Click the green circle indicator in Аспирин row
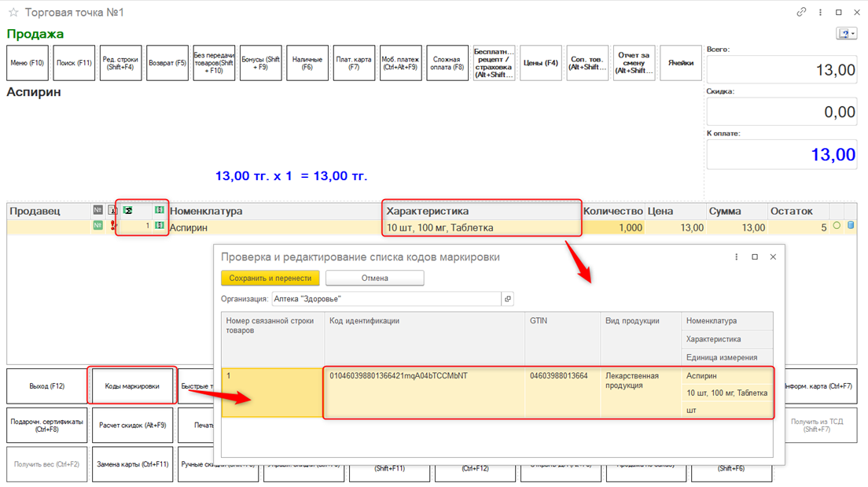This screenshot has width=868, height=487. 837,227
